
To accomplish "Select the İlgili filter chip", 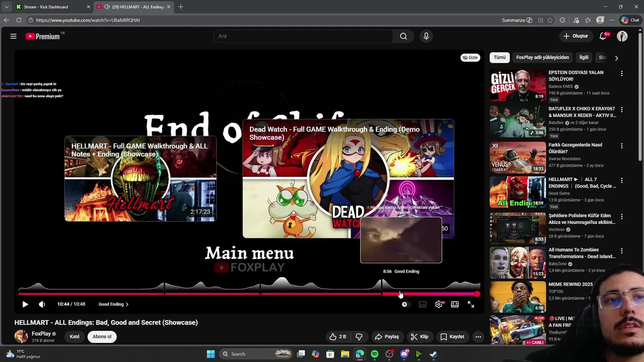I will pyautogui.click(x=584, y=57).
